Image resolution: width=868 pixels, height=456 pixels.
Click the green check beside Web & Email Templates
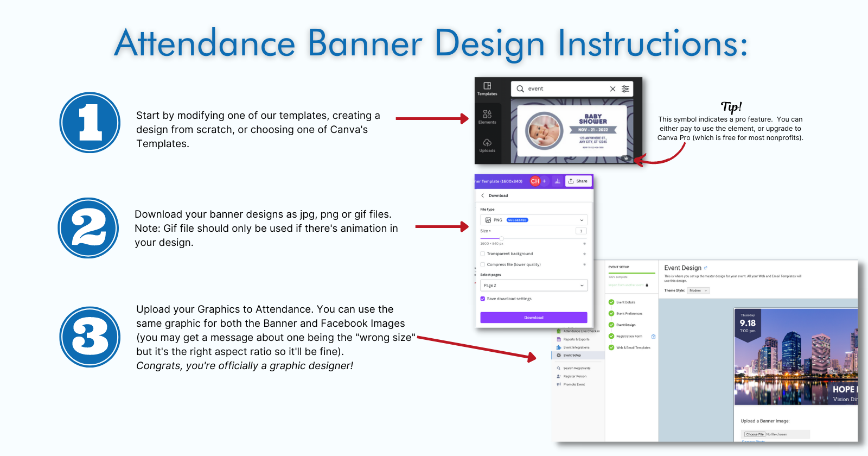[611, 348]
